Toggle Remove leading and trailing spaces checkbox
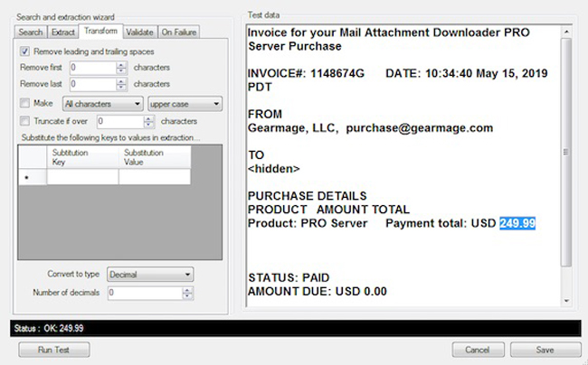 point(24,51)
